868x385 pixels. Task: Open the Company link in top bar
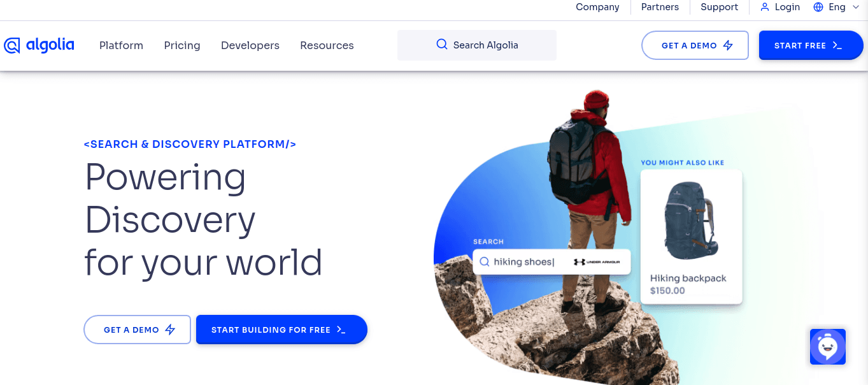[x=597, y=7]
